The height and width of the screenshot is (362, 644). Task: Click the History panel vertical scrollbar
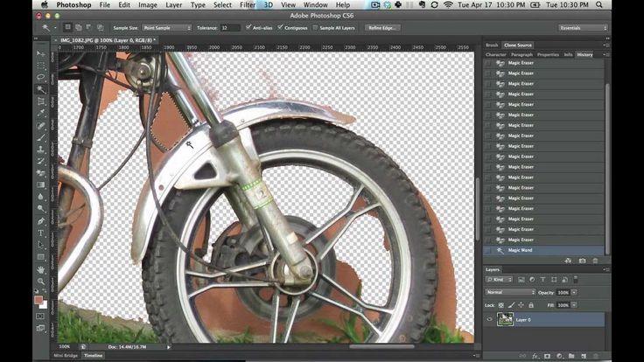coord(607,168)
